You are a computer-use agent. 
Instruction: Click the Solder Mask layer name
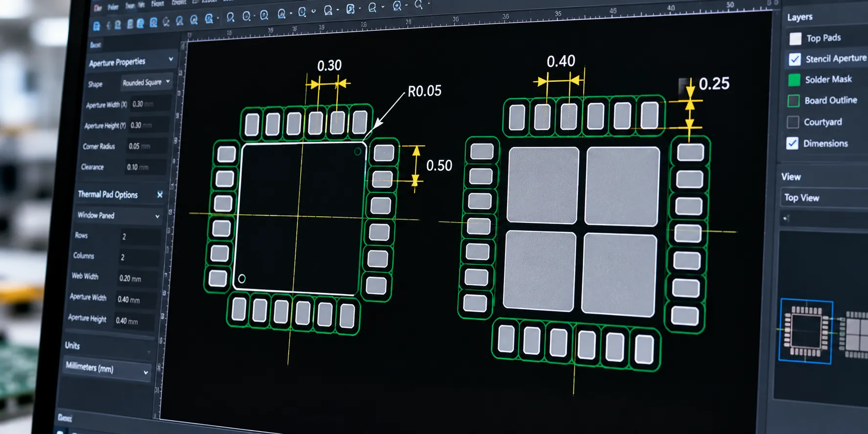click(828, 79)
